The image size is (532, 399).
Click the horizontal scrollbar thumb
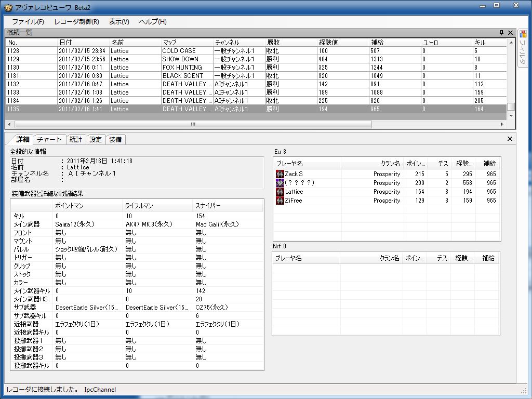point(193,124)
